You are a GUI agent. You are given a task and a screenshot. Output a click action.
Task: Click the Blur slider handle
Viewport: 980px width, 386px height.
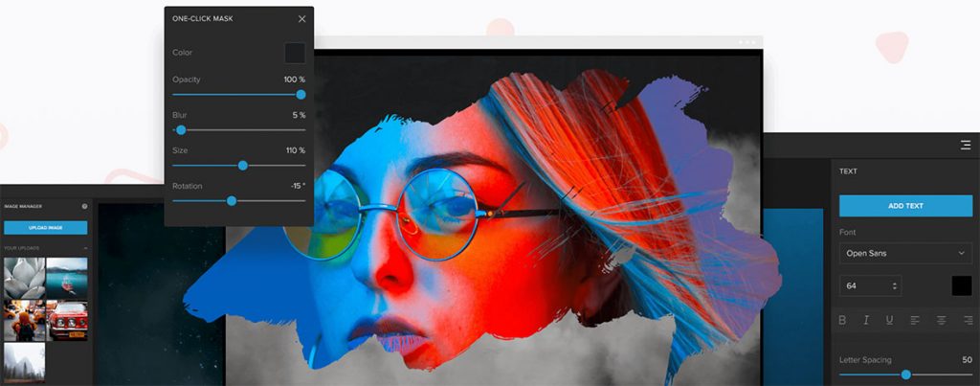[x=181, y=129]
